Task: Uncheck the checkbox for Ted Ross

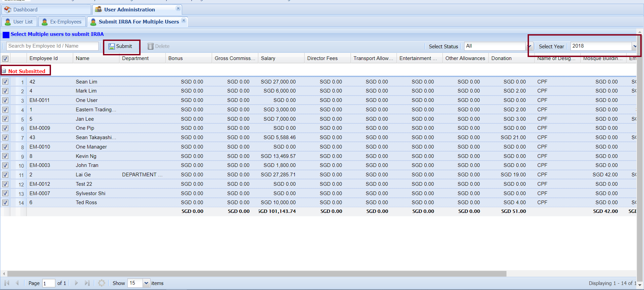Action: point(5,202)
